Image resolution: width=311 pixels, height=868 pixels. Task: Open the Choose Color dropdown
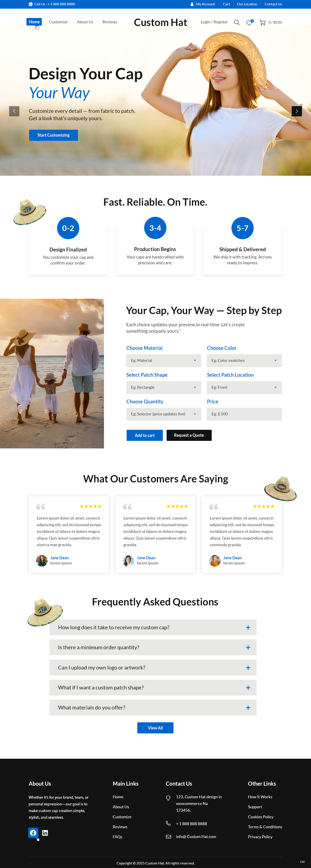[244, 360]
